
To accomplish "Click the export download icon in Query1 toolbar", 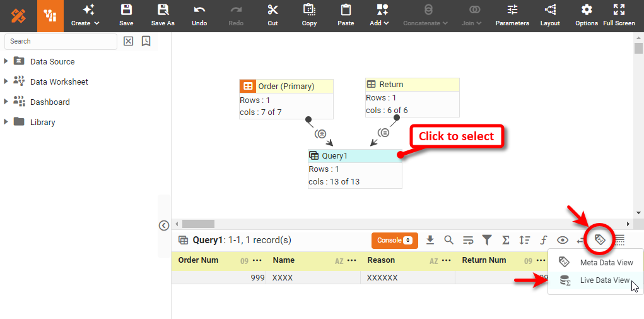I will point(430,240).
